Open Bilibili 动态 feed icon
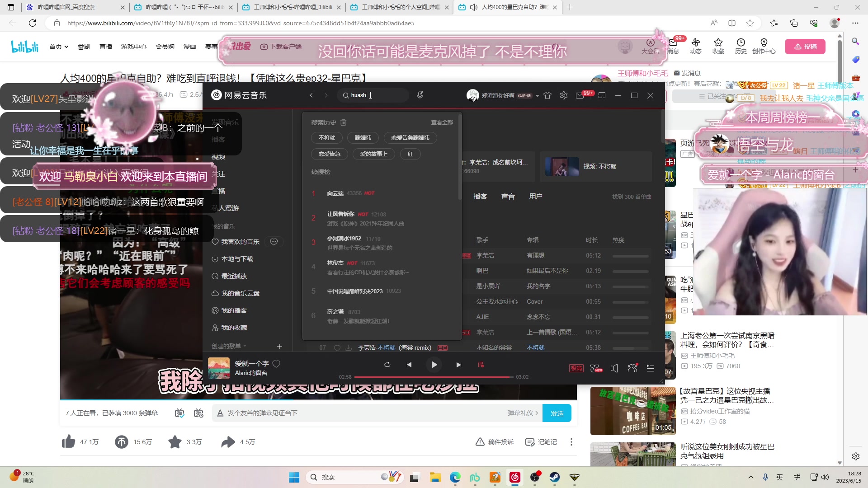Screen dimensions: 868x488 click(695, 46)
